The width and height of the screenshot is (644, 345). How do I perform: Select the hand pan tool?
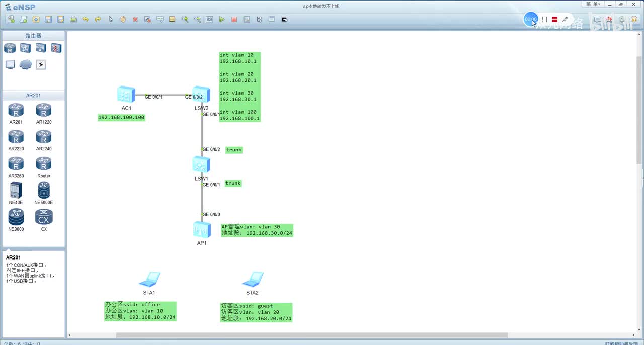[x=123, y=19]
